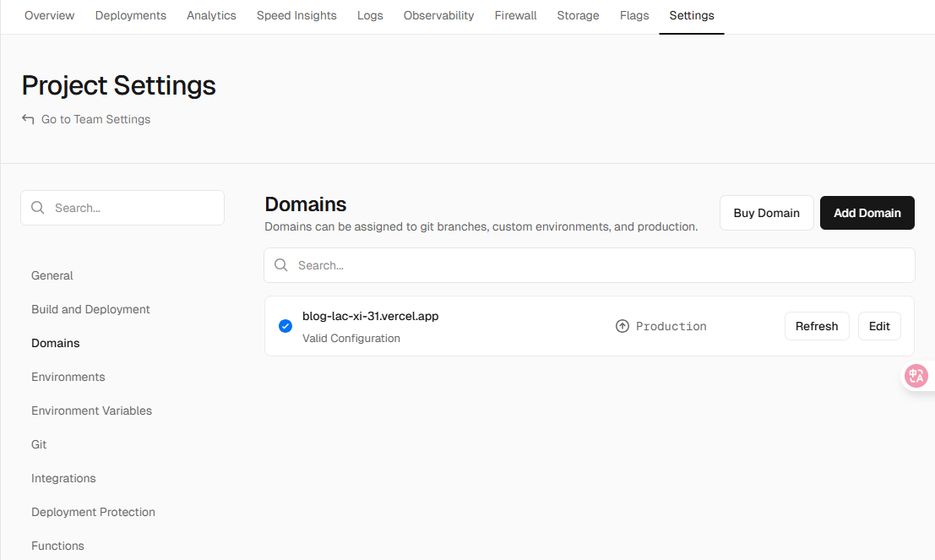Click the pink translate floating icon

(916, 376)
